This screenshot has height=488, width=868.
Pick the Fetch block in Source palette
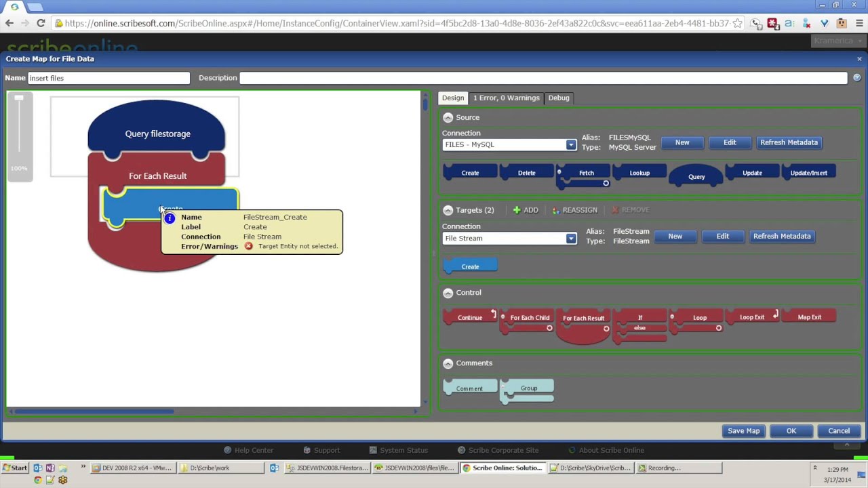point(584,174)
